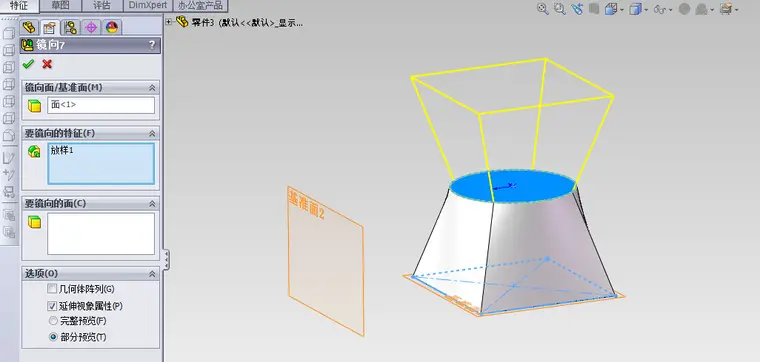Select the blue top face of the loft

(x=512, y=186)
